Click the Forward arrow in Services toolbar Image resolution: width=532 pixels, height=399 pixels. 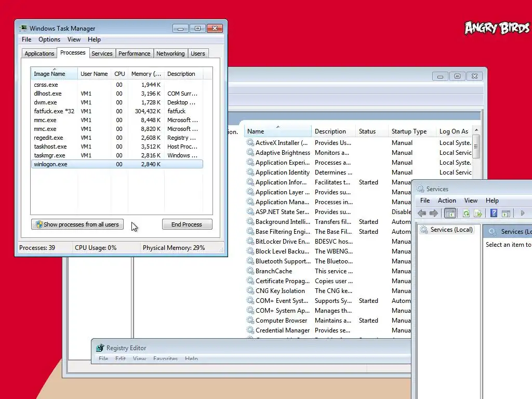click(434, 213)
